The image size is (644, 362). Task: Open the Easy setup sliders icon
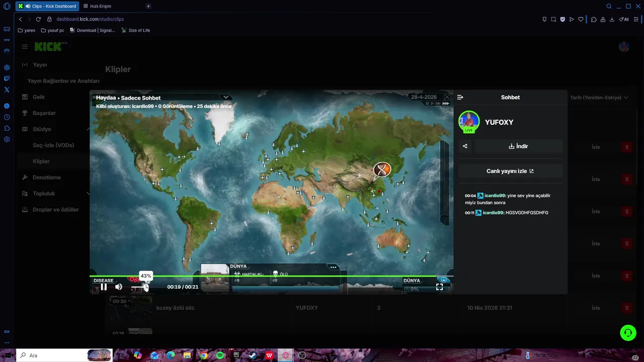pos(636,19)
